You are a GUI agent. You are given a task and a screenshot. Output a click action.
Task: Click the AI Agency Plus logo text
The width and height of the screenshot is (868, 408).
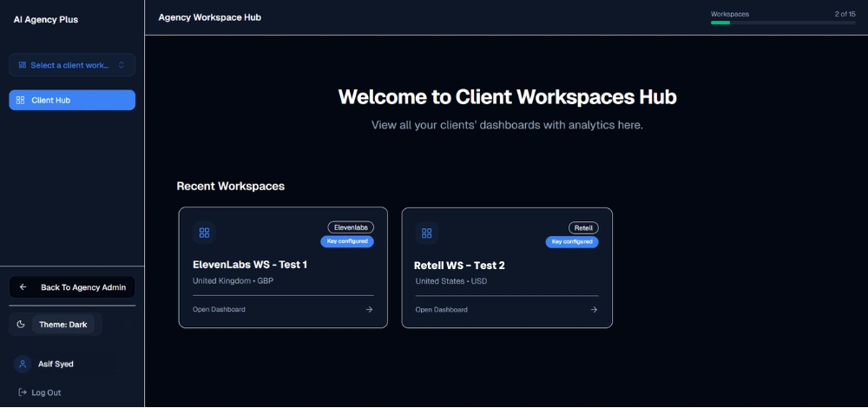tap(46, 19)
